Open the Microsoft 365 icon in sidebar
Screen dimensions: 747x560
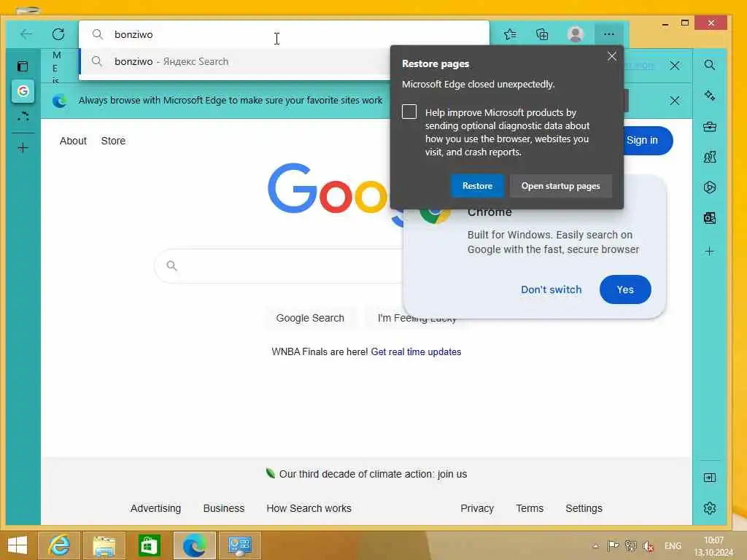pos(709,187)
